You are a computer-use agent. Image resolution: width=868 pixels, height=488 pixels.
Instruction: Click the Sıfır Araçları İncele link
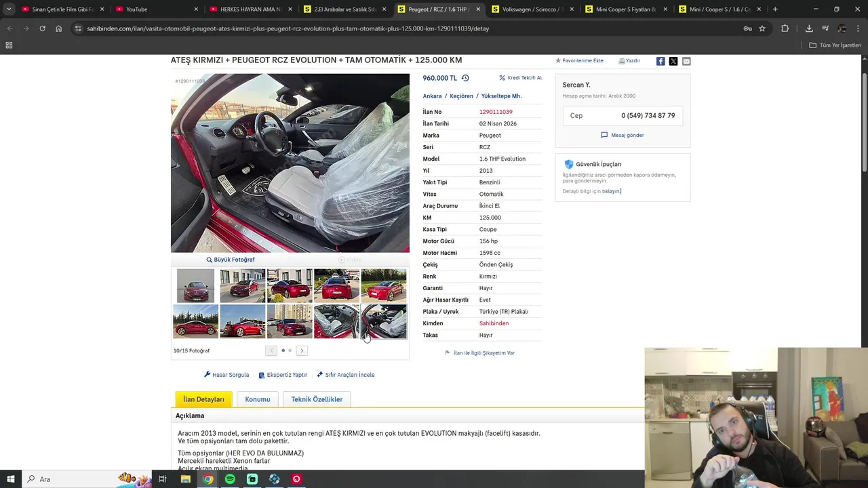click(345, 375)
